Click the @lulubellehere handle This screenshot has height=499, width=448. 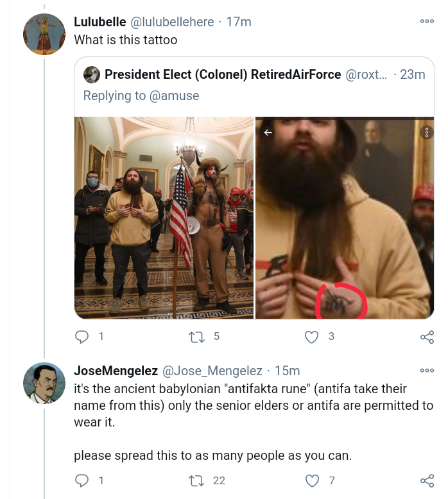172,22
